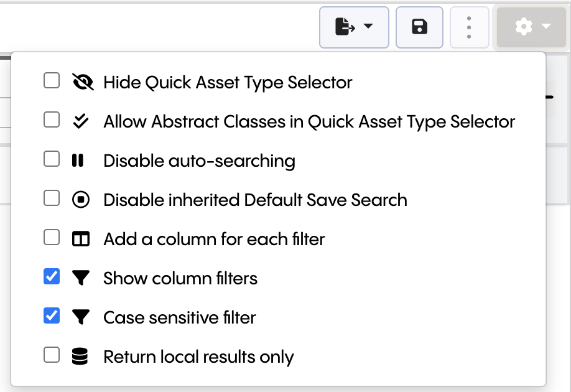This screenshot has width=571, height=392.
Task: Select Disable auto-searching menu entry
Action: tap(199, 159)
